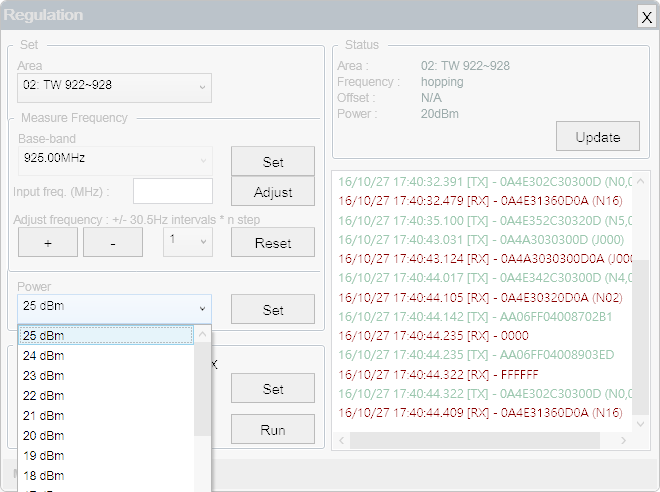
Task: Click the plus frequency adjust button
Action: coord(48,242)
